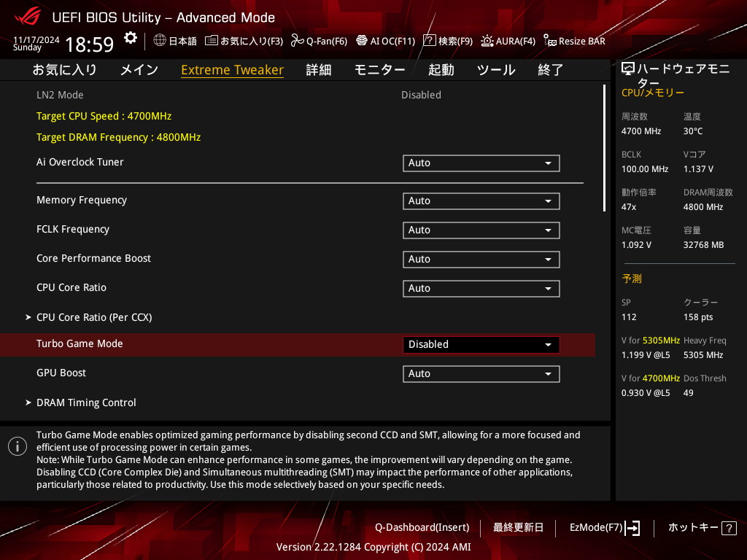
Task: Switch to お気に入り tab
Action: pos(64,70)
